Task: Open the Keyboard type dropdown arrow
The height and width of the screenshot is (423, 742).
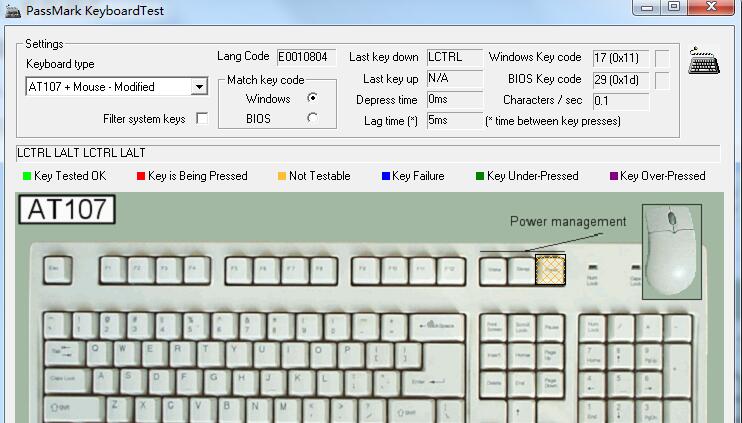Action: (200, 87)
